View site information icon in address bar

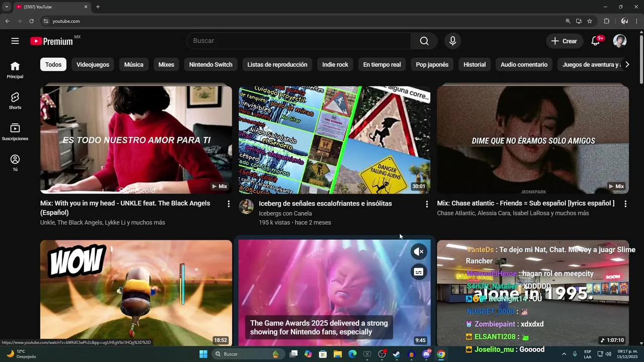46,21
